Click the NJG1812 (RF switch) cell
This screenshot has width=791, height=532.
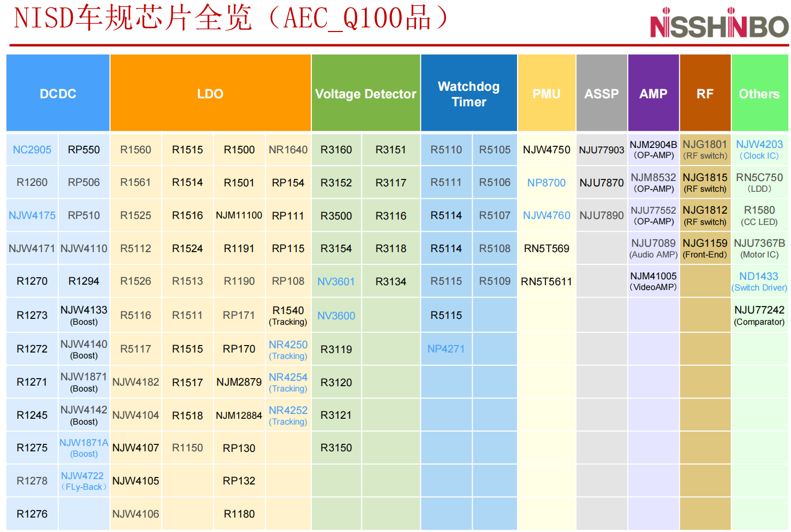click(705, 215)
